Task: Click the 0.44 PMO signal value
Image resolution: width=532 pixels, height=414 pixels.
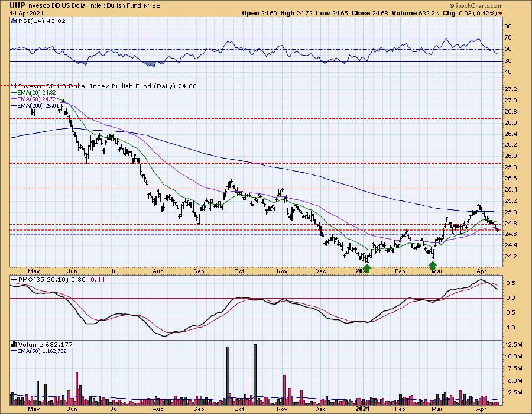Action: point(98,279)
